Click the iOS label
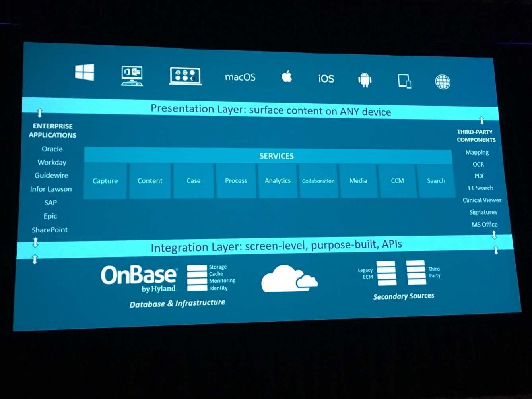 [326, 78]
